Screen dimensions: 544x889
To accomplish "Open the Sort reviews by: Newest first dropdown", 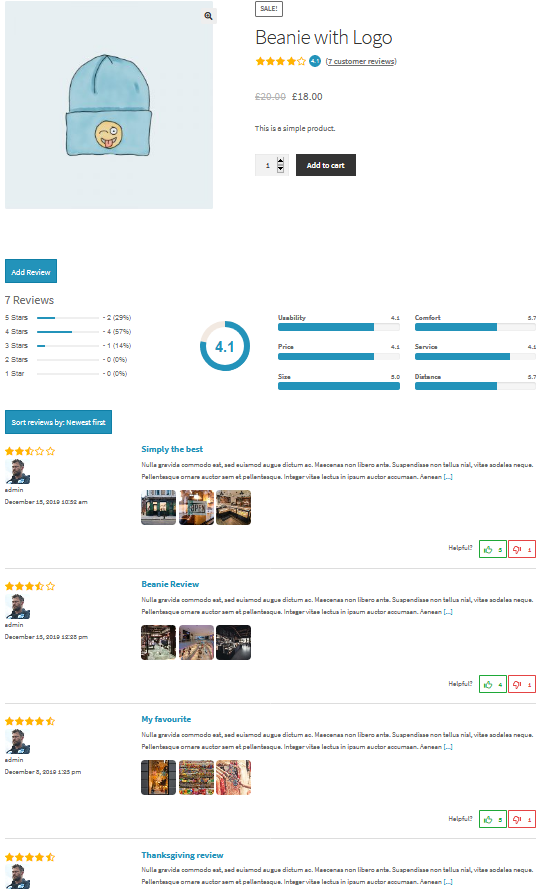I will click(58, 422).
